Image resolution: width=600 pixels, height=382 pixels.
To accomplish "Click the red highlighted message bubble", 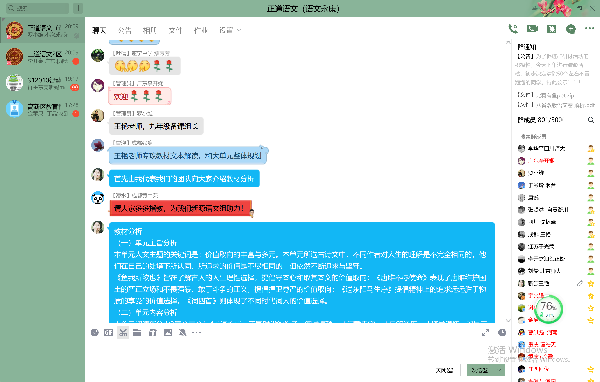I will (181, 208).
